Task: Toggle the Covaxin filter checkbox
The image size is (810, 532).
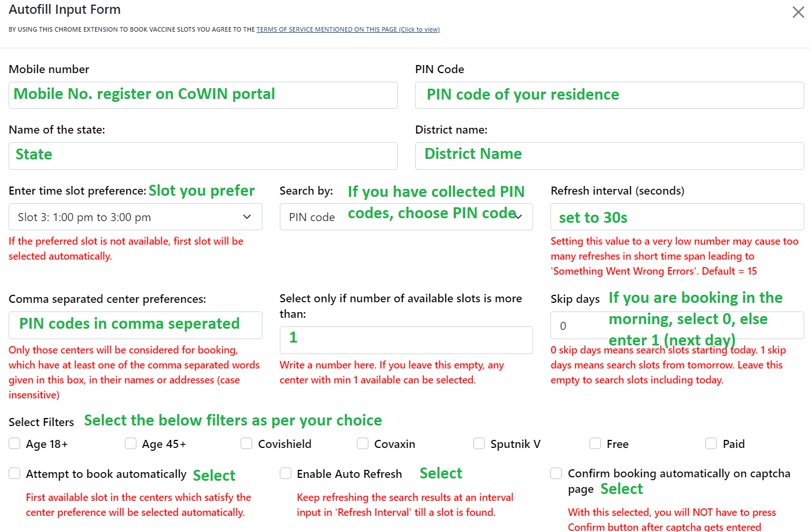Action: 363,443
